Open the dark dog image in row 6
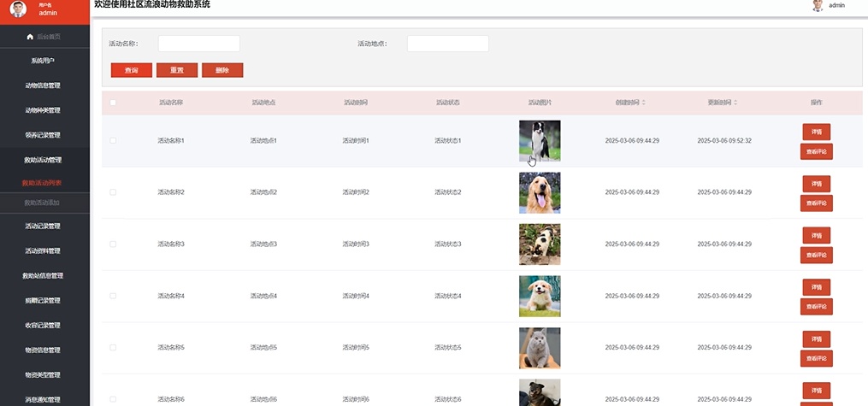This screenshot has height=406, width=868. coord(540,392)
